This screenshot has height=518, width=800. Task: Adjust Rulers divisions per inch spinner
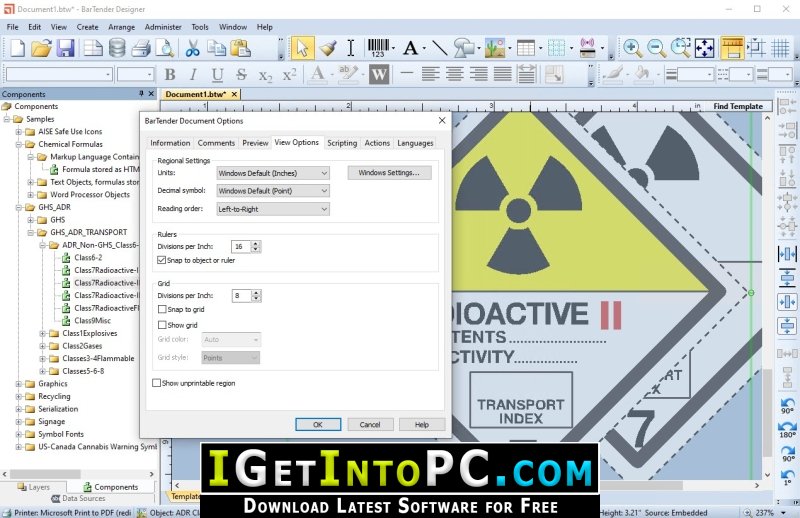click(x=256, y=246)
